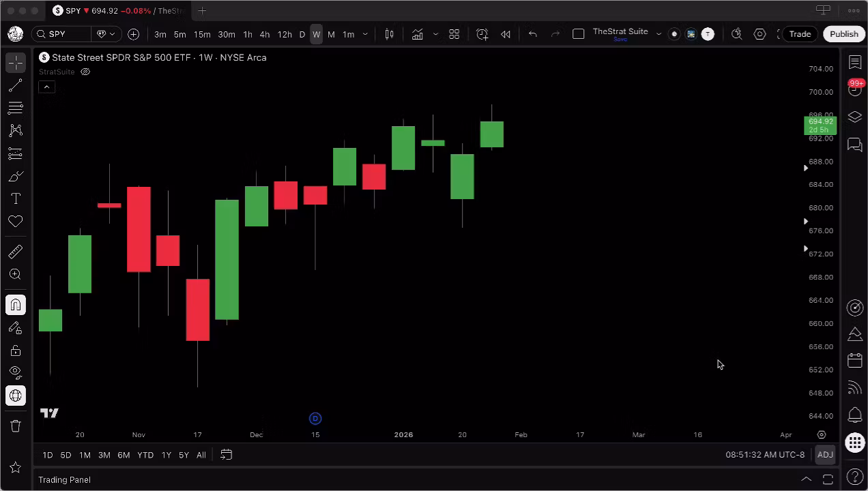Collapse the indicator legend chevron
868x491 pixels.
point(46,87)
